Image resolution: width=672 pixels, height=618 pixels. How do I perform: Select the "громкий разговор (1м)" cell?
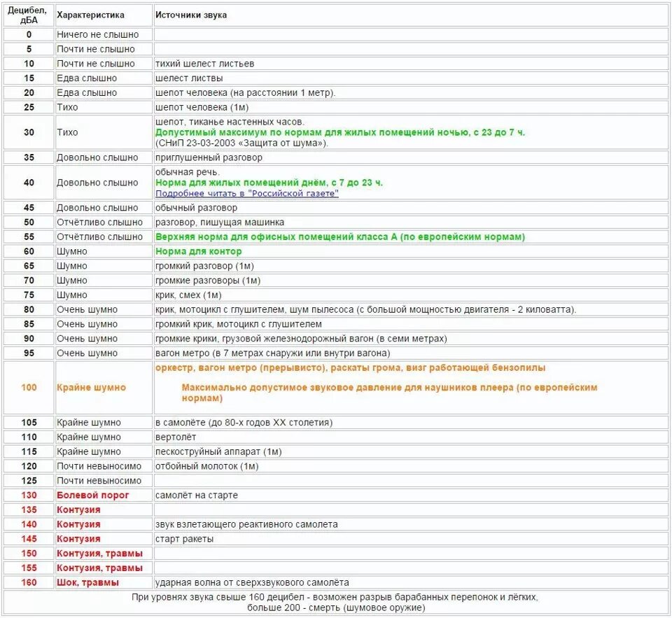(411, 266)
